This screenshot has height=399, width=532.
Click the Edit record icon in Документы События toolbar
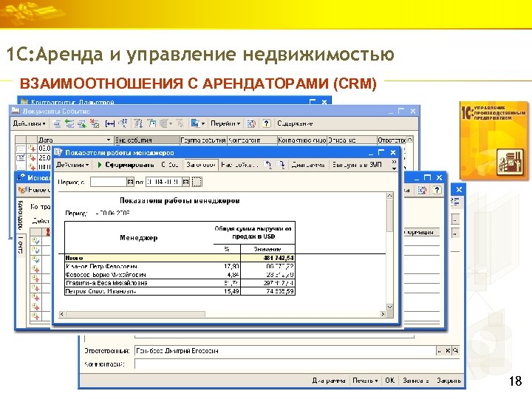click(x=82, y=124)
